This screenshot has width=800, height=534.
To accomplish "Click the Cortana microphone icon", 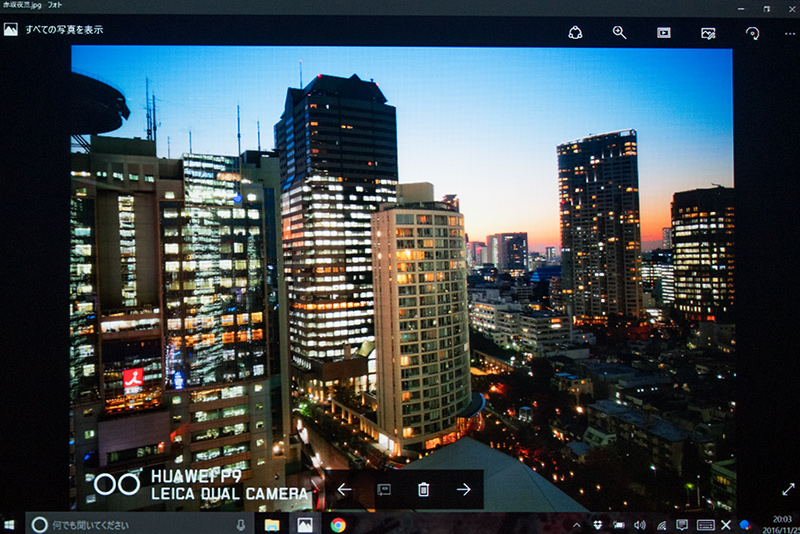I will tap(241, 525).
